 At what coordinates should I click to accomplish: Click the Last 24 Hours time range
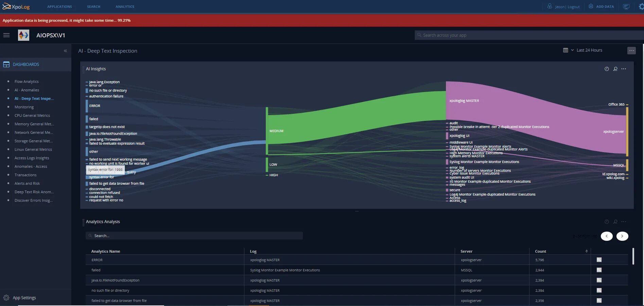click(x=589, y=50)
